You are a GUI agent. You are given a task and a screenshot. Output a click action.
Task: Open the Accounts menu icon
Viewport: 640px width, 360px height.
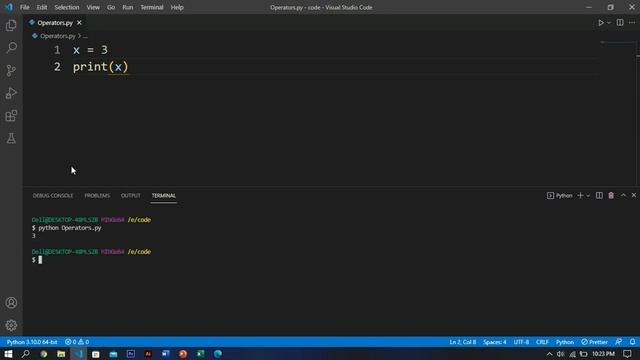[x=11, y=303]
